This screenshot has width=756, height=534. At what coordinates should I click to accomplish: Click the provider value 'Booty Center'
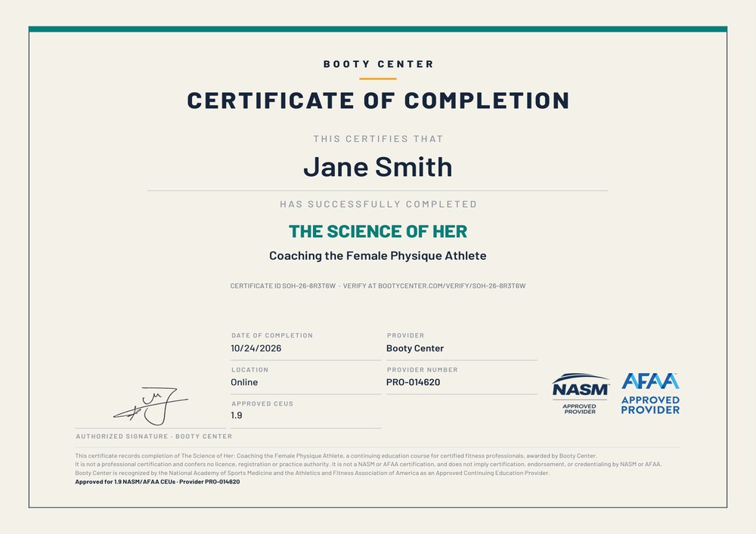415,348
